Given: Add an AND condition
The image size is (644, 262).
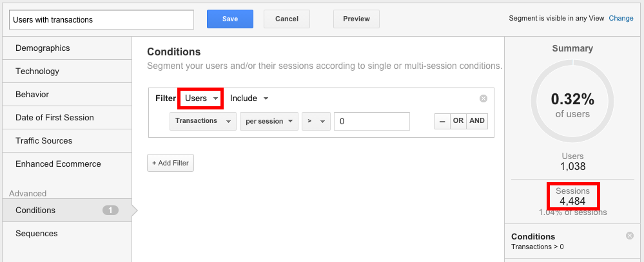Looking at the screenshot, I should click(477, 121).
